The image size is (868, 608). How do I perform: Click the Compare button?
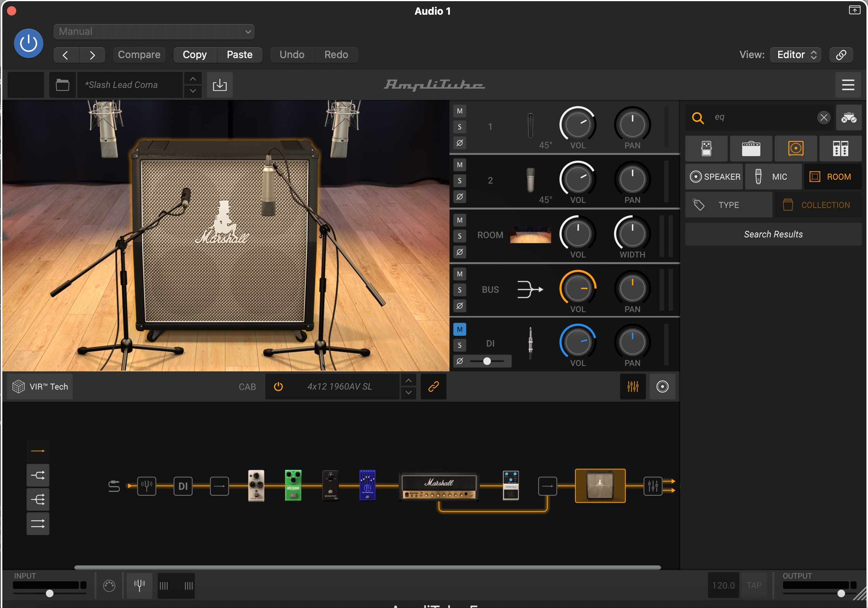139,55
